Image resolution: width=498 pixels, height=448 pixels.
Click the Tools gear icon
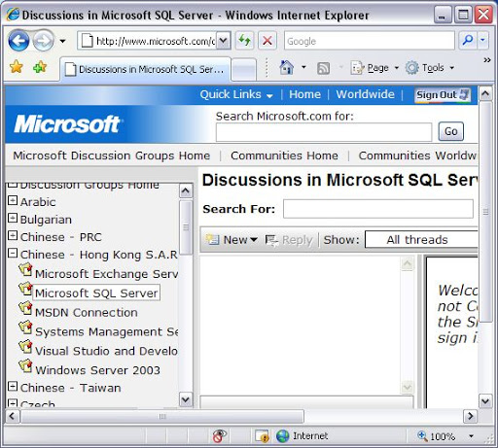[412, 68]
